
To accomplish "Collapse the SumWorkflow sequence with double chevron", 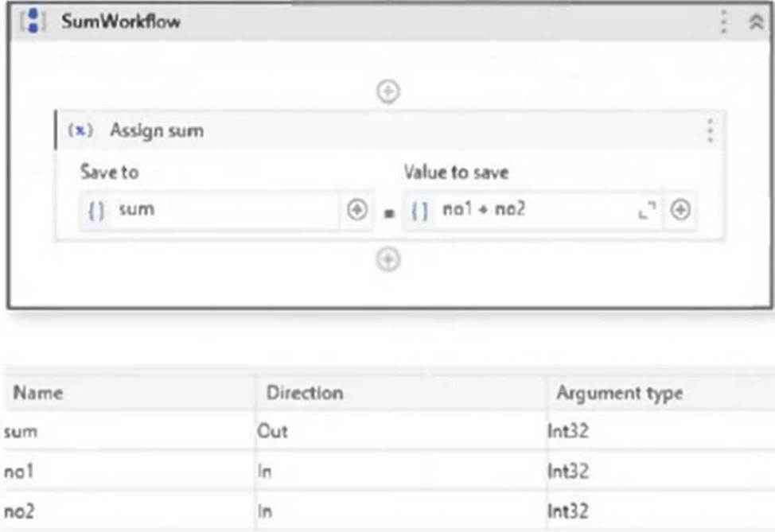I will point(756,21).
